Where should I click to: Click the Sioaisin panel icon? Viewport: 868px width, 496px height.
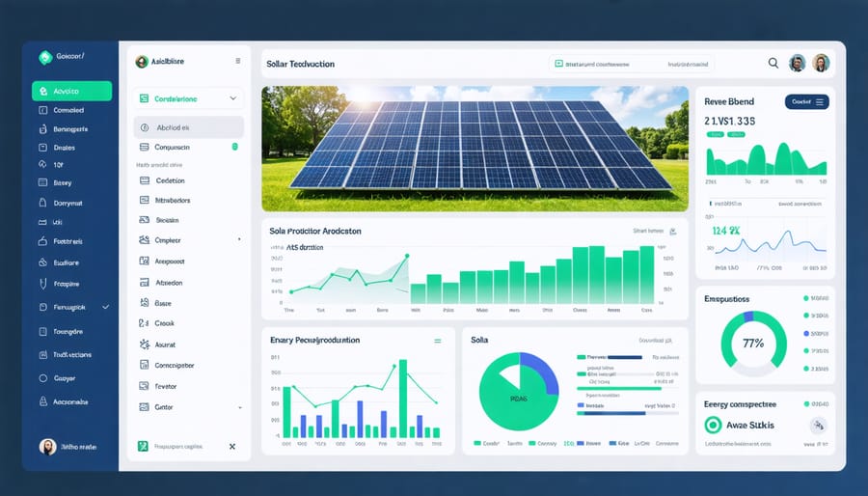coord(145,220)
